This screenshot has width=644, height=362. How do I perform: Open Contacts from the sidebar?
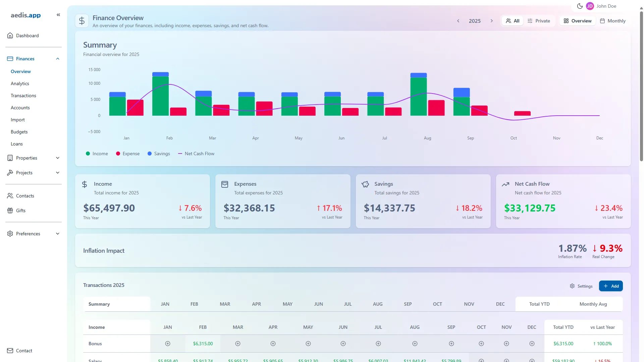coord(25,196)
